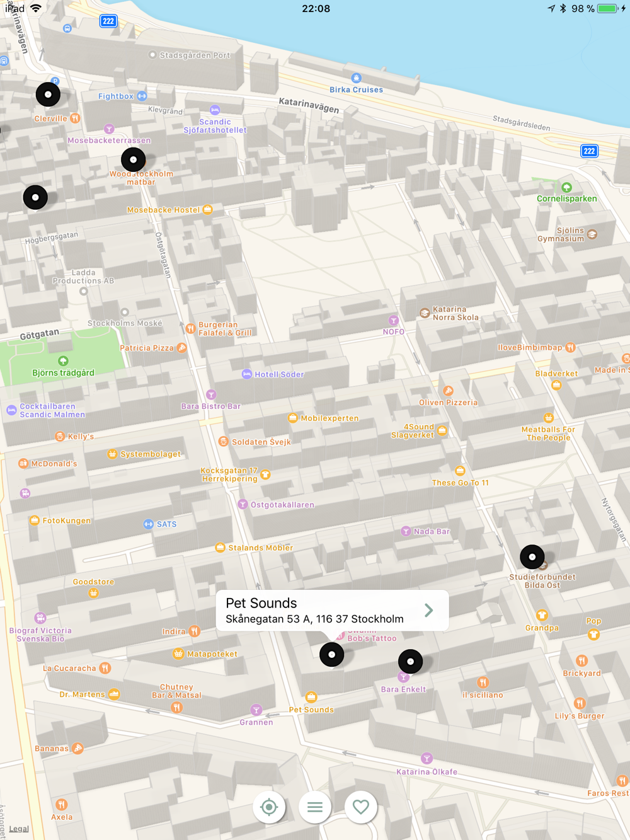The image size is (630, 840).
Task: Tap the Systembolaget shop icon
Action: pyautogui.click(x=112, y=454)
